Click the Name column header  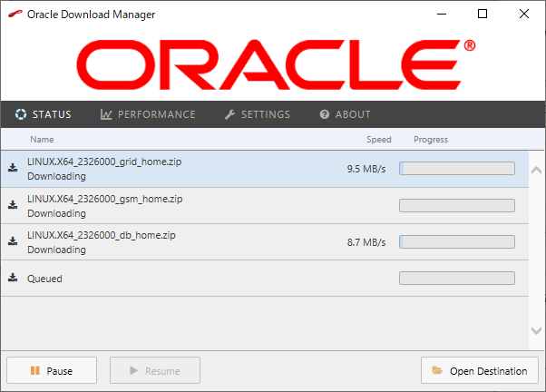[x=42, y=140]
